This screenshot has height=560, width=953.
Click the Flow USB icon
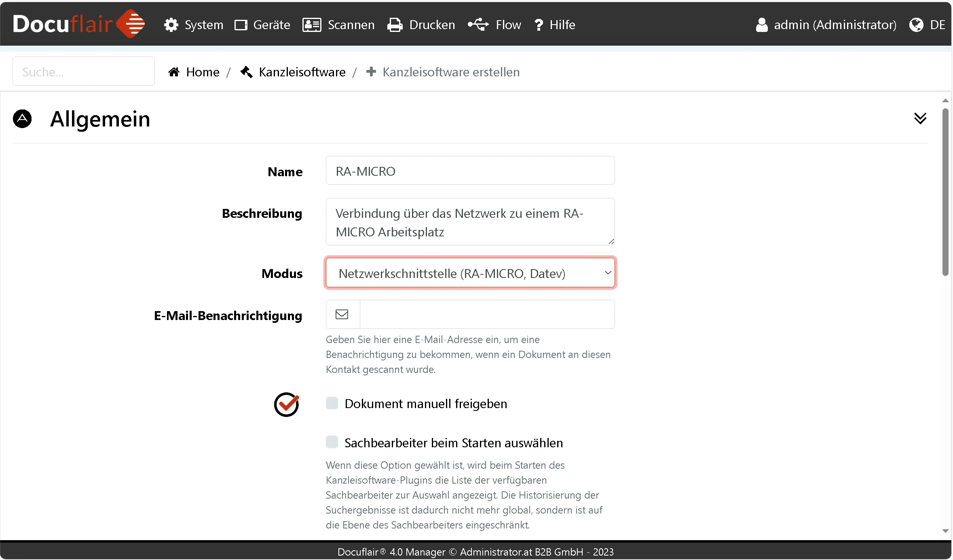[x=478, y=24]
